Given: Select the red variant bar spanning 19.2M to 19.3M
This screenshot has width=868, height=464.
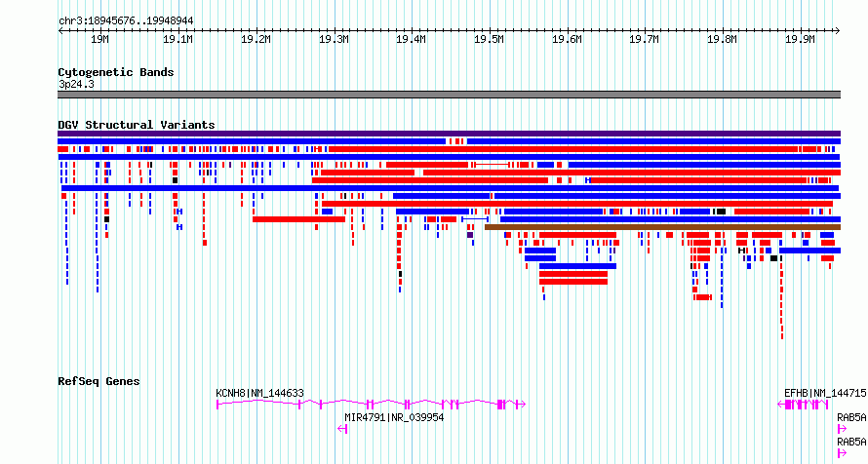Looking at the screenshot, I should [299, 219].
